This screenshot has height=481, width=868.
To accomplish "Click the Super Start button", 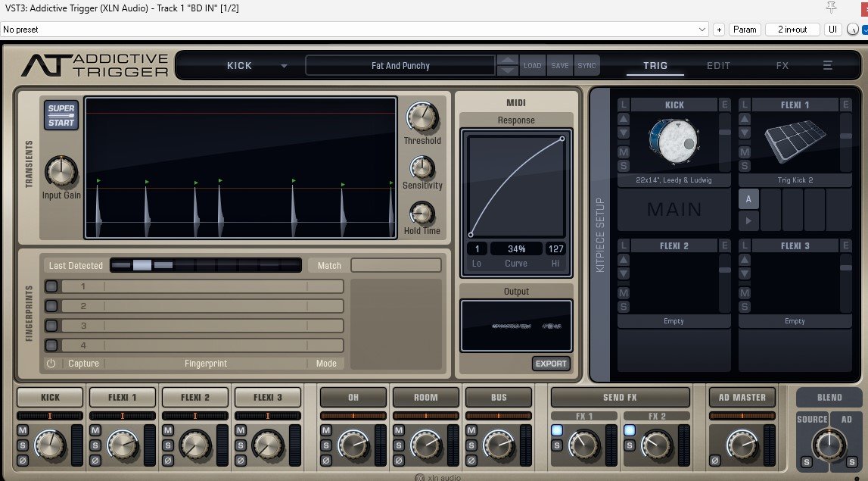I will point(61,115).
